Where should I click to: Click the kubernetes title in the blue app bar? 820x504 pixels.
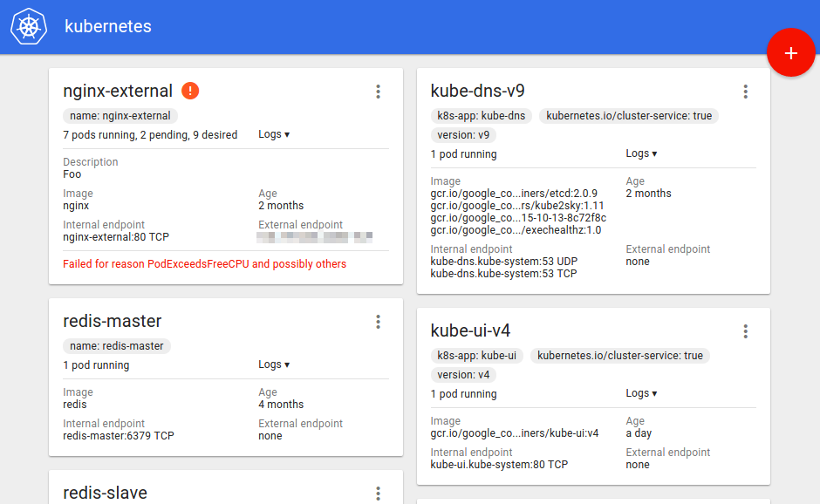coord(107,26)
